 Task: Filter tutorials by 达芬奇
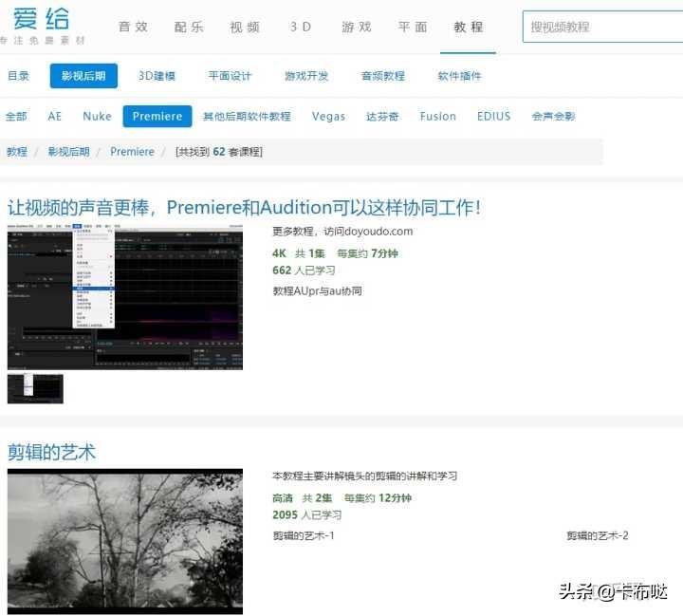pyautogui.click(x=382, y=117)
